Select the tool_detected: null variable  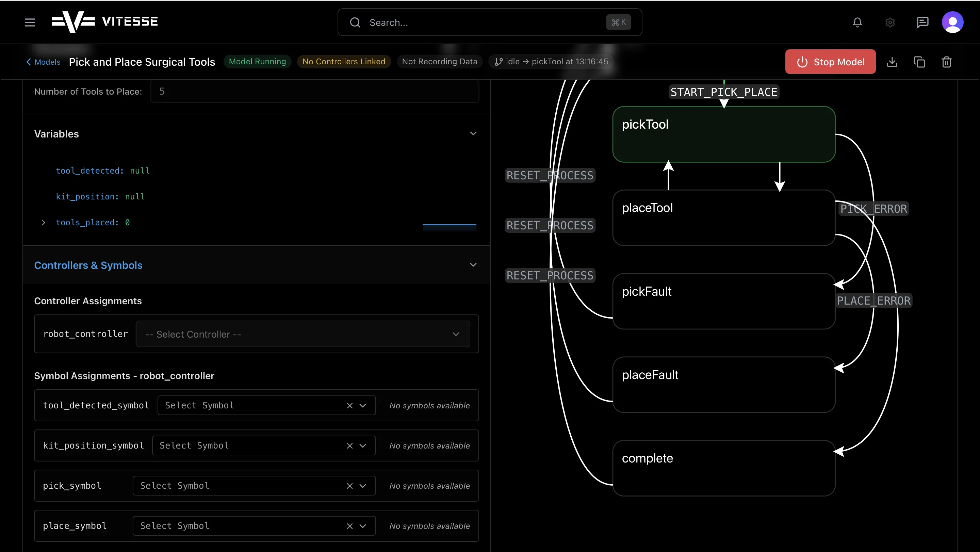click(x=103, y=171)
